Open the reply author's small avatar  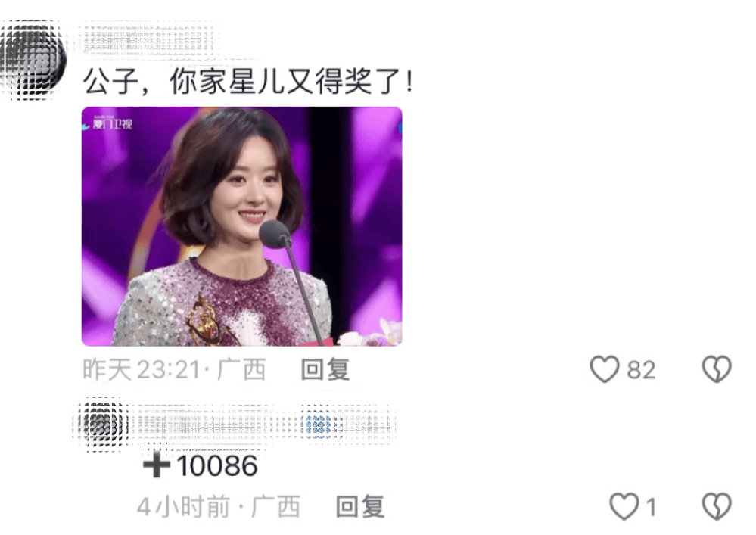(x=101, y=425)
